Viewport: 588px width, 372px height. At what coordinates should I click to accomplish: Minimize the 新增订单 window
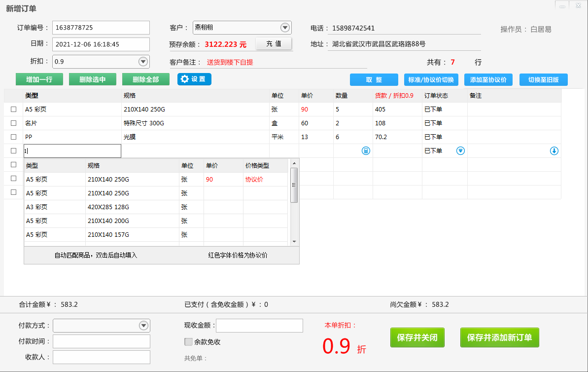pyautogui.click(x=562, y=5)
